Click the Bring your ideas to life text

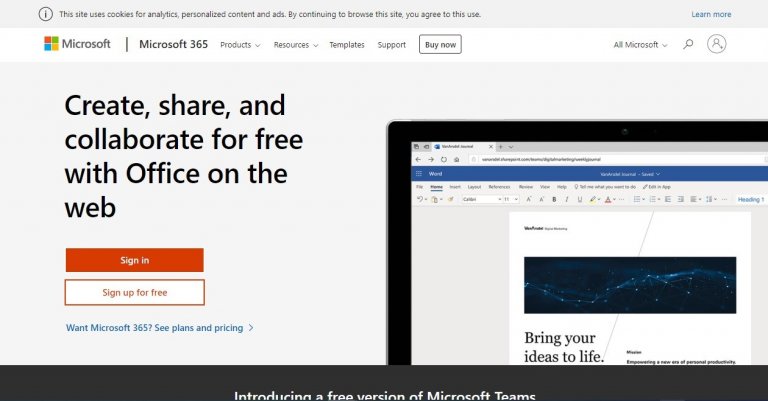564,347
